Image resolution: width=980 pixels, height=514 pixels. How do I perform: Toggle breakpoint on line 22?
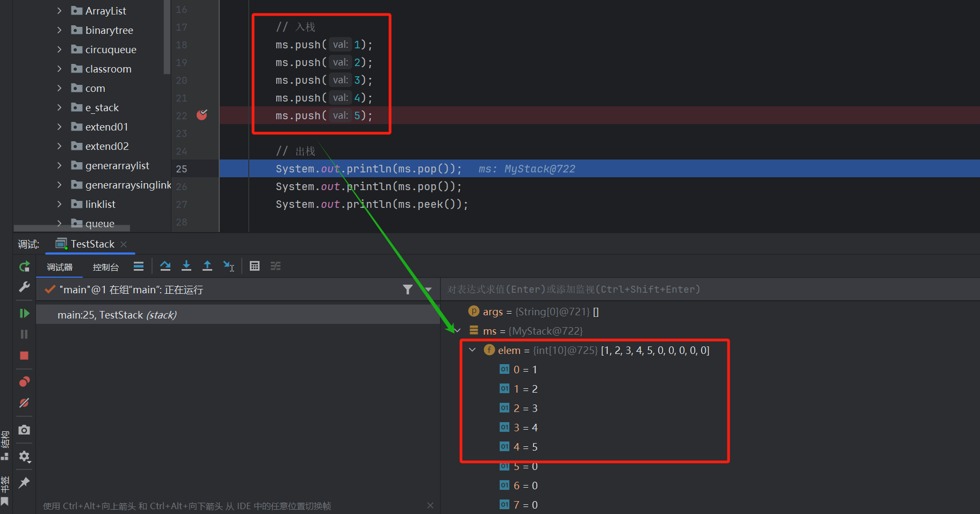coord(202,115)
